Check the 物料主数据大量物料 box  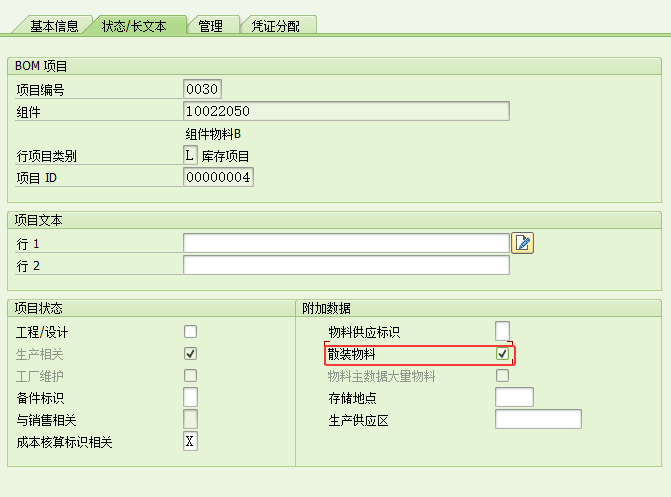click(503, 376)
